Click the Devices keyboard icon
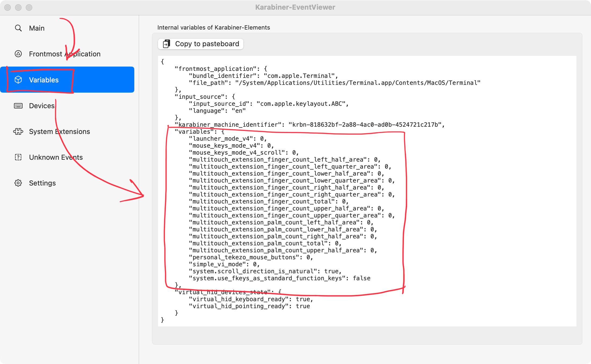 point(18,105)
